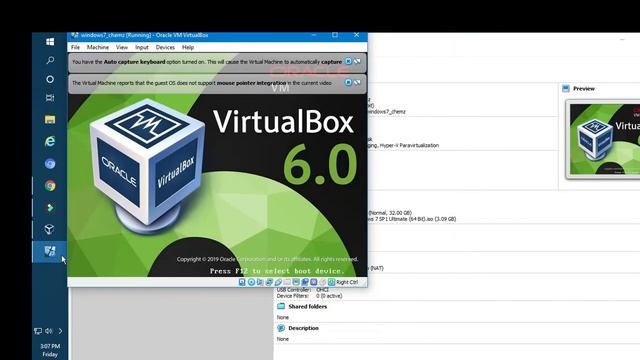The width and height of the screenshot is (640, 360).
Task: Dismiss the mouse pointer integration notification
Action: point(348,82)
